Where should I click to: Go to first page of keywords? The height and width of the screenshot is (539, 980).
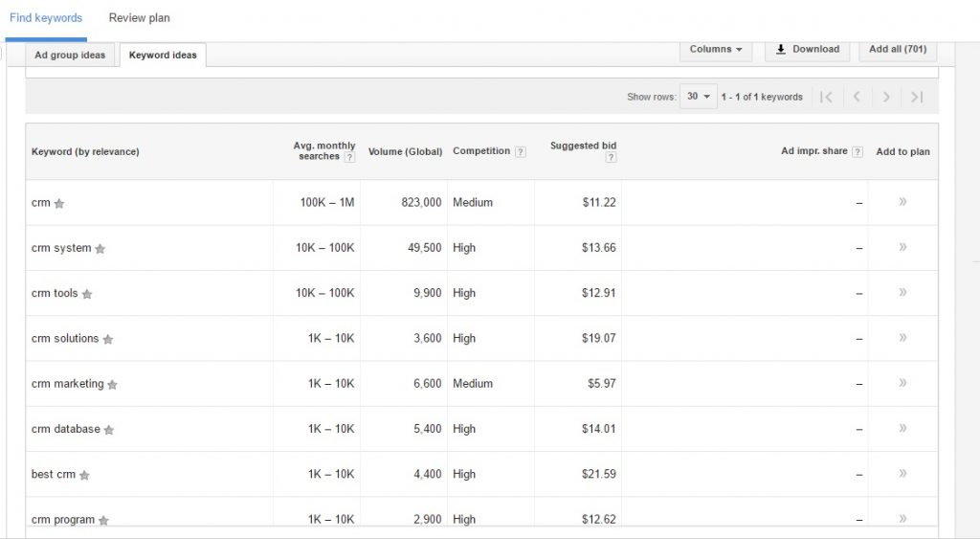point(826,97)
